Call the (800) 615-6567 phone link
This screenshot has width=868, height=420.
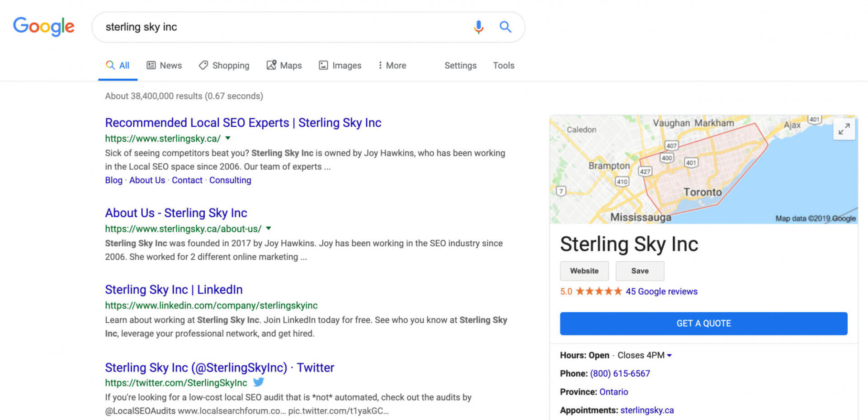click(620, 373)
